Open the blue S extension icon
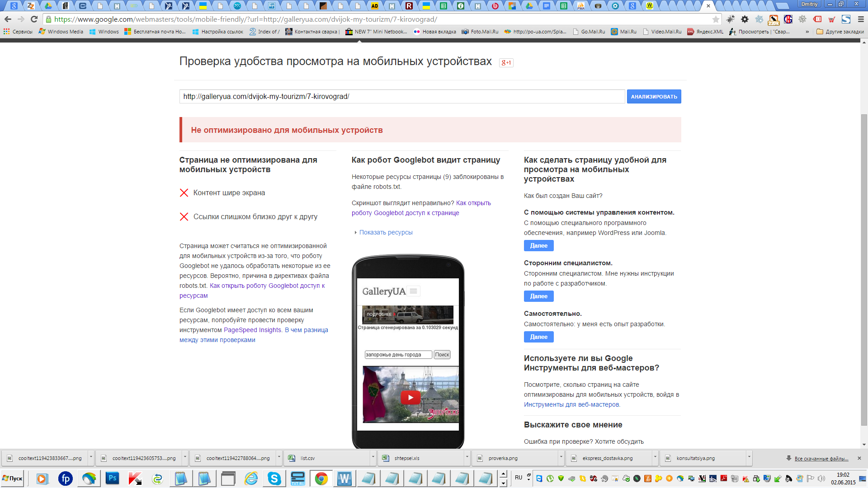This screenshot has width=868, height=488. tap(846, 19)
